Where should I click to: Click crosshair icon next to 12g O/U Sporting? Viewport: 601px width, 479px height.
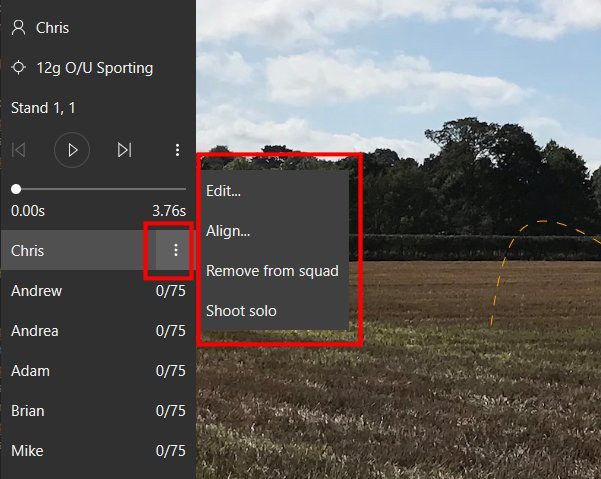click(x=18, y=68)
